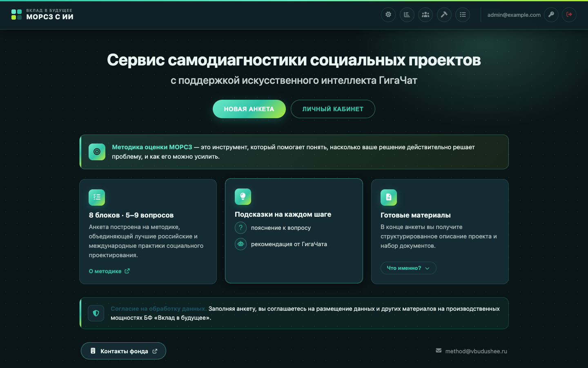The image size is (588, 368).
Task: Open settings via the gear icon
Action: click(388, 15)
